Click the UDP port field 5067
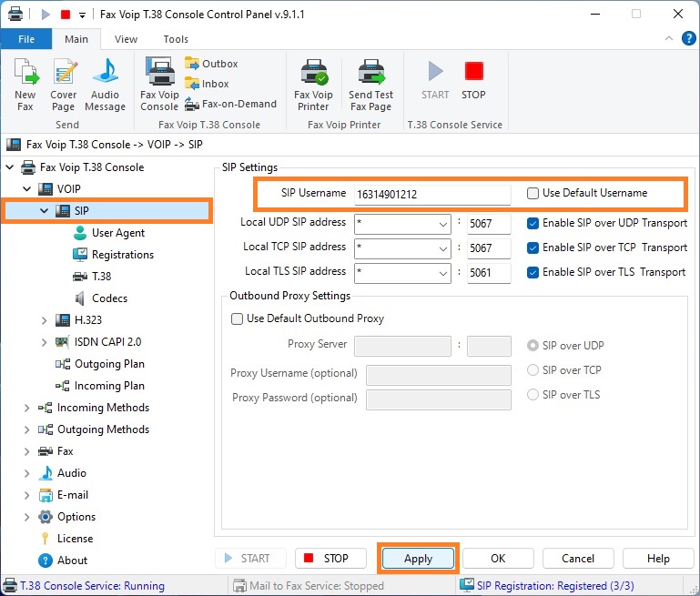700x596 pixels. 489,224
